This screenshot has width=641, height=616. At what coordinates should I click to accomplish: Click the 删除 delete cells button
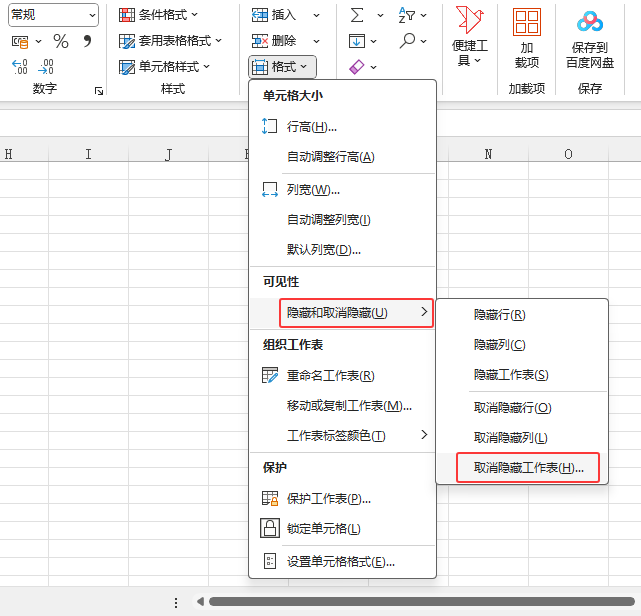click(273, 41)
